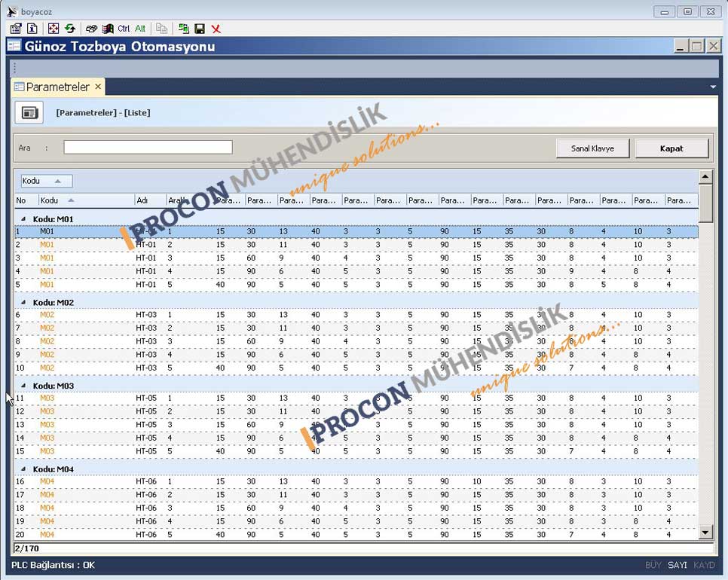Select row 5 M01 HT-01
The width and height of the screenshot is (728, 580).
[x=356, y=285]
